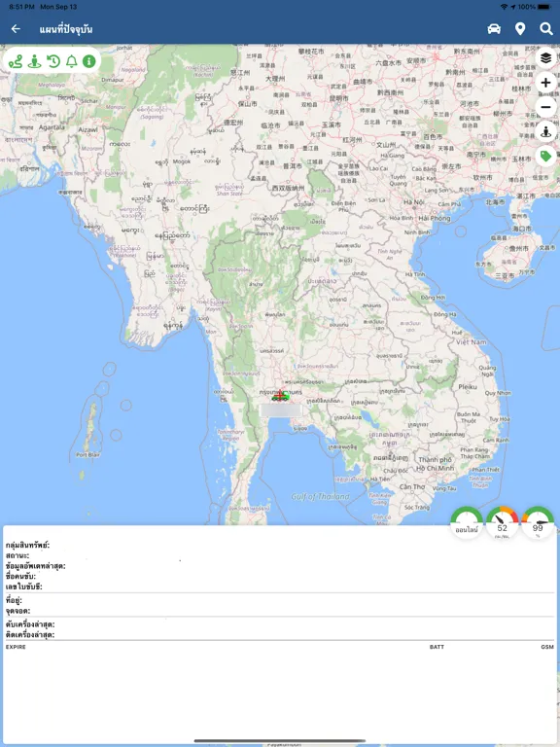This screenshot has width=560, height=747.
Task: Tap Mogok map label
Action: click(x=182, y=162)
